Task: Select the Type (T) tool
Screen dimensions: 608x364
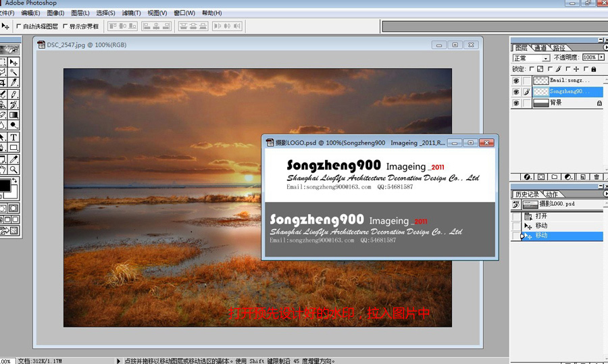Action: point(14,137)
